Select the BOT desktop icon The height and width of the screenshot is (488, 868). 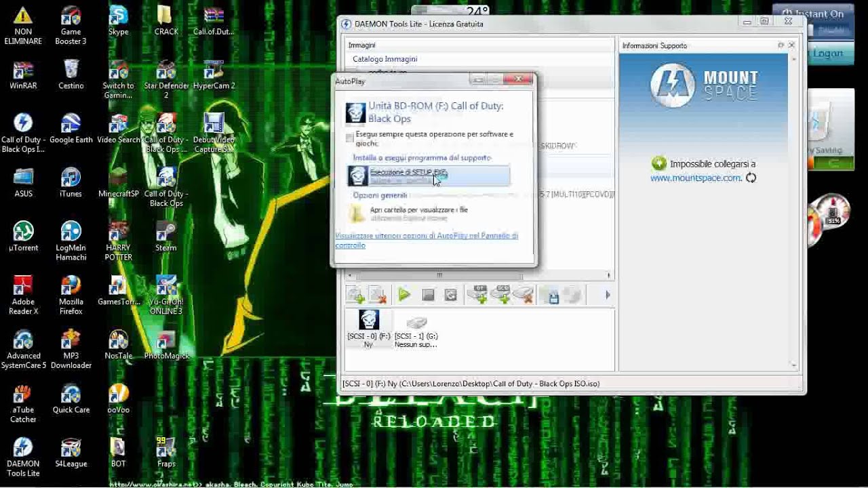tap(118, 453)
